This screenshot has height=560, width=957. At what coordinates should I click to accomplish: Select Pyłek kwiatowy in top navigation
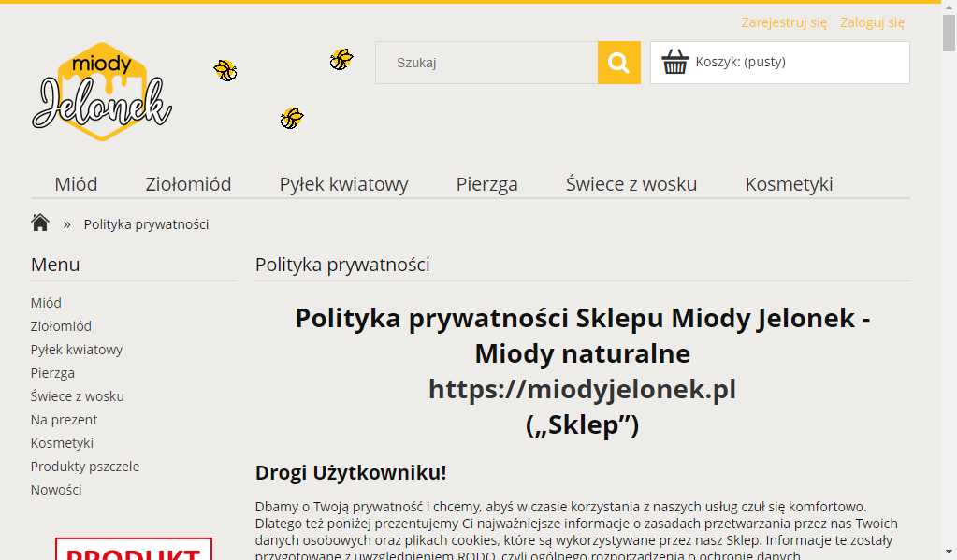pos(343,184)
